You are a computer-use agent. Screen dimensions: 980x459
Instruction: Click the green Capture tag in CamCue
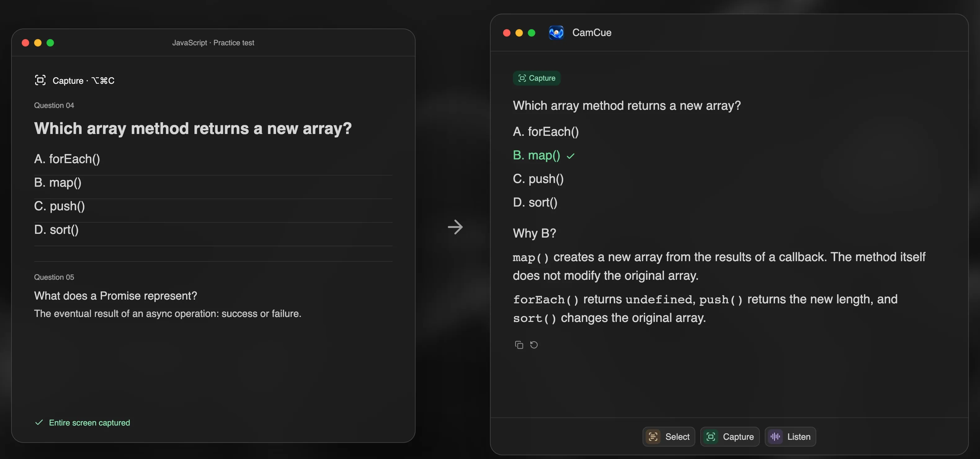pos(537,78)
